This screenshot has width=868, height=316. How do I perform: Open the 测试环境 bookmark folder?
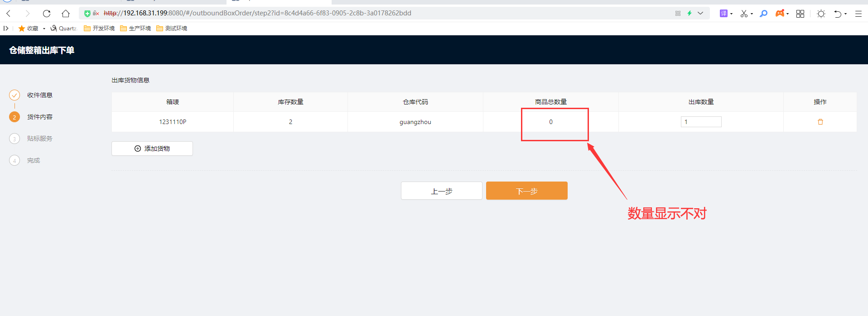pos(172,28)
